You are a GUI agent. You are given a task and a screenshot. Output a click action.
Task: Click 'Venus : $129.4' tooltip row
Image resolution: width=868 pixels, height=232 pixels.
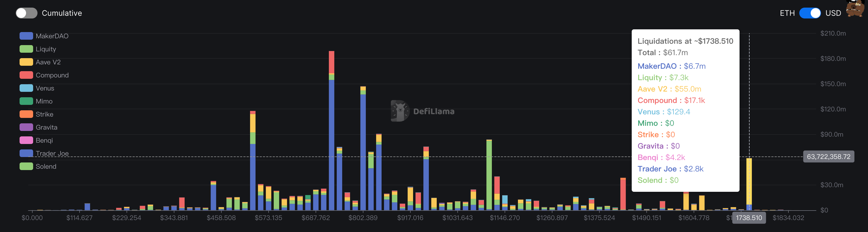663,112
